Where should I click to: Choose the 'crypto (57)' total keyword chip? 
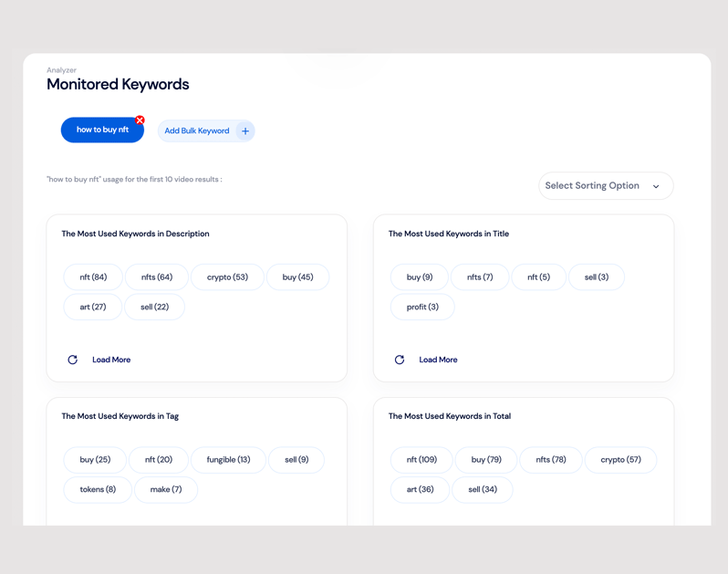620,460
